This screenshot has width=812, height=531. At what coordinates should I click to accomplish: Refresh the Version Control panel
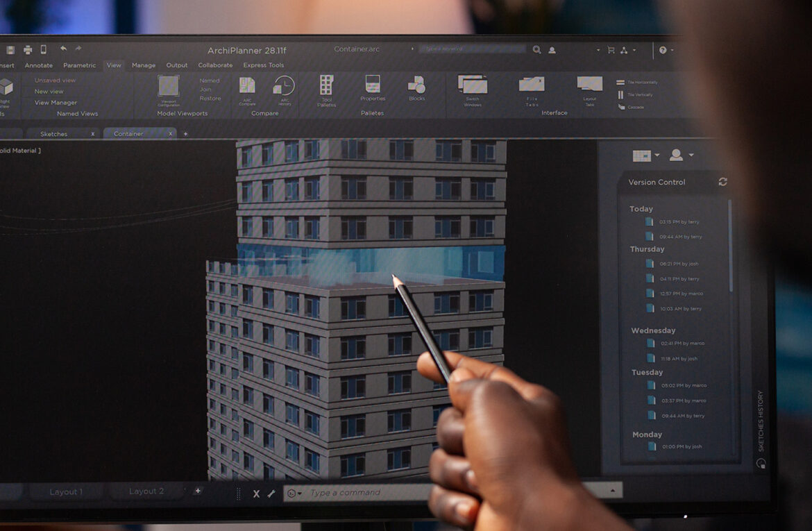click(723, 182)
